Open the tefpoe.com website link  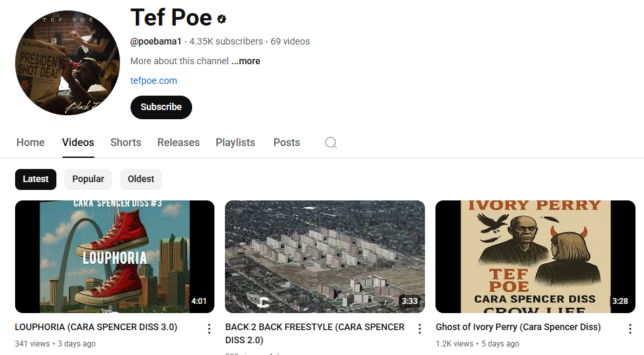click(x=153, y=81)
